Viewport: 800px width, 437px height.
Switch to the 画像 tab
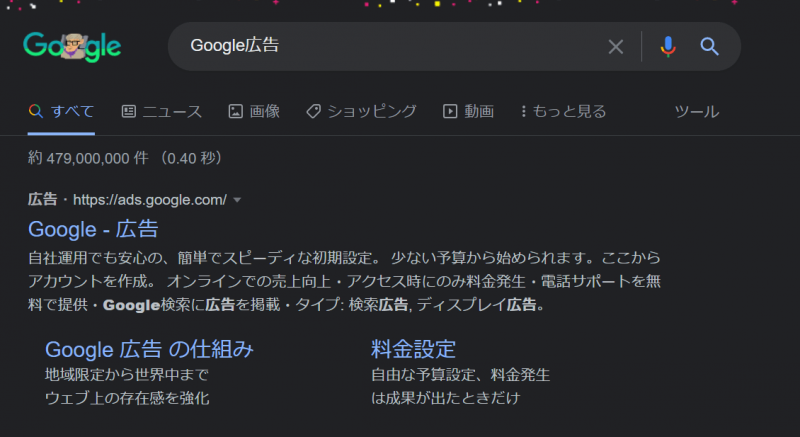coord(254,111)
